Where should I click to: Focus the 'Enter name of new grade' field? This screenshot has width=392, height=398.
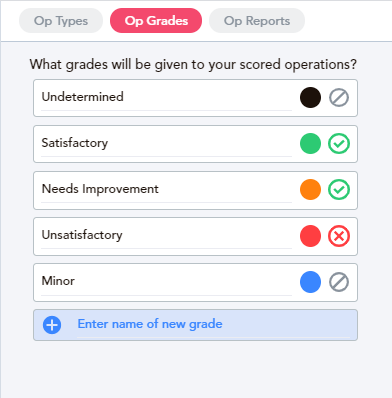(x=216, y=324)
